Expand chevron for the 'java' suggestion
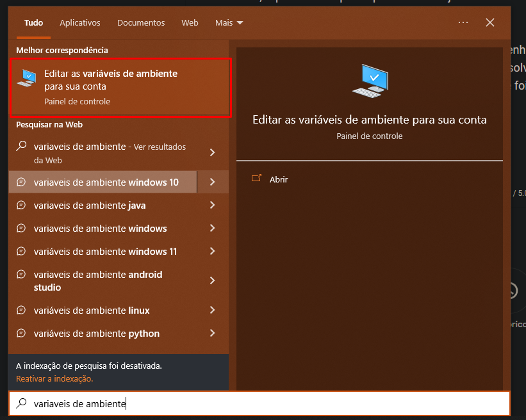 (212, 205)
